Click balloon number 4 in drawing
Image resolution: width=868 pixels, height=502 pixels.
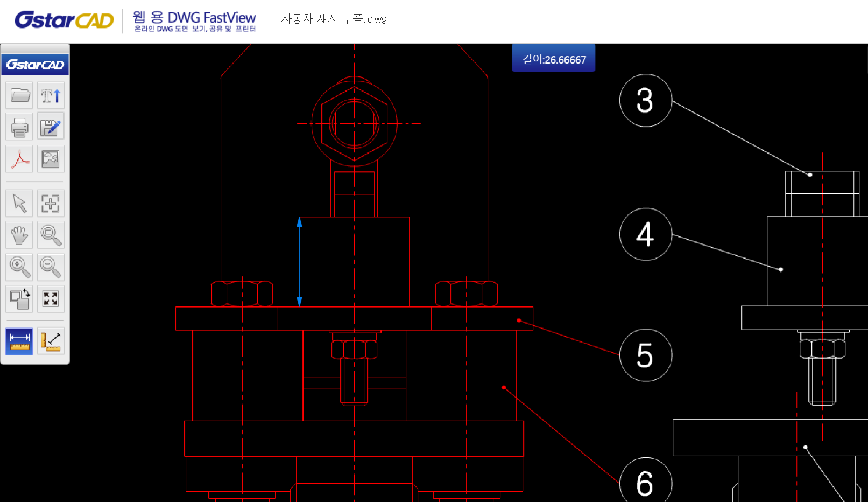(645, 234)
